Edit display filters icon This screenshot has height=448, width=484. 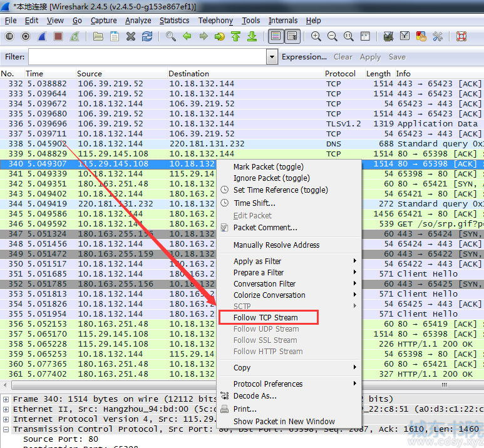coord(404,36)
